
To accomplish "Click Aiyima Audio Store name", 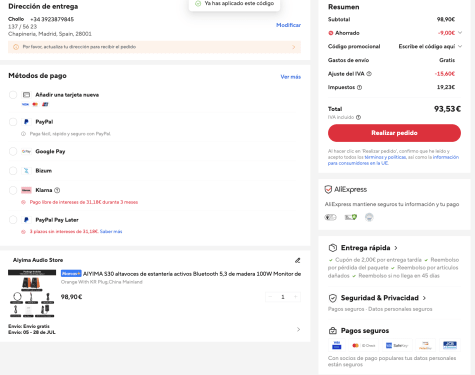I will click(38, 260).
